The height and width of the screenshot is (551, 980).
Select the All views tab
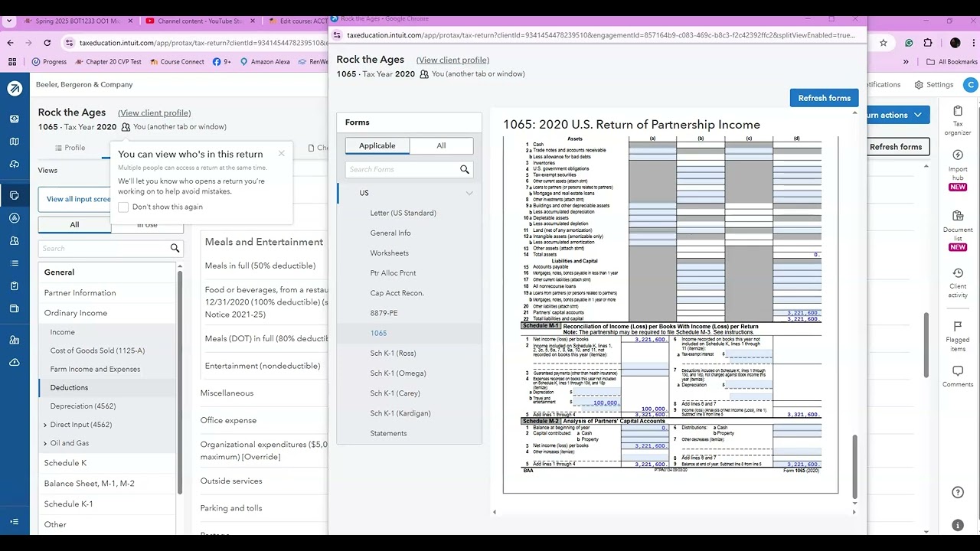74,224
